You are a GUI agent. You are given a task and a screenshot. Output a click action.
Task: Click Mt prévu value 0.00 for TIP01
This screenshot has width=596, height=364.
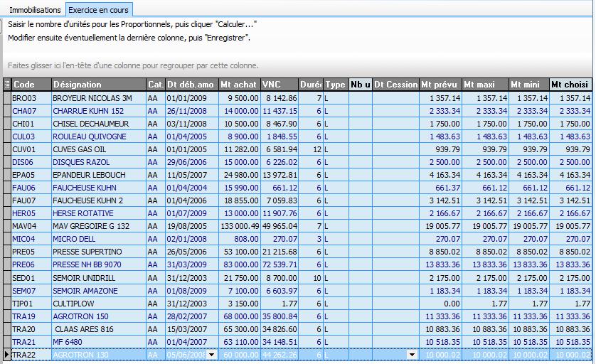440,304
